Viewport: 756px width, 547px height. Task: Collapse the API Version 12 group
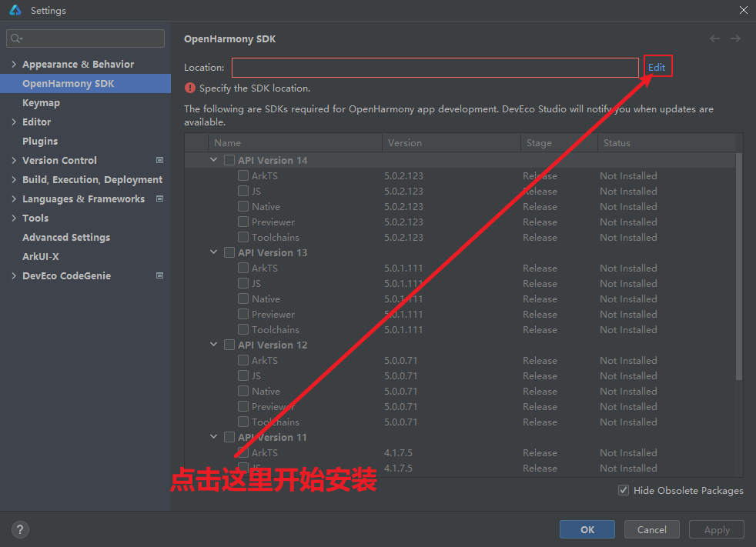(x=213, y=344)
